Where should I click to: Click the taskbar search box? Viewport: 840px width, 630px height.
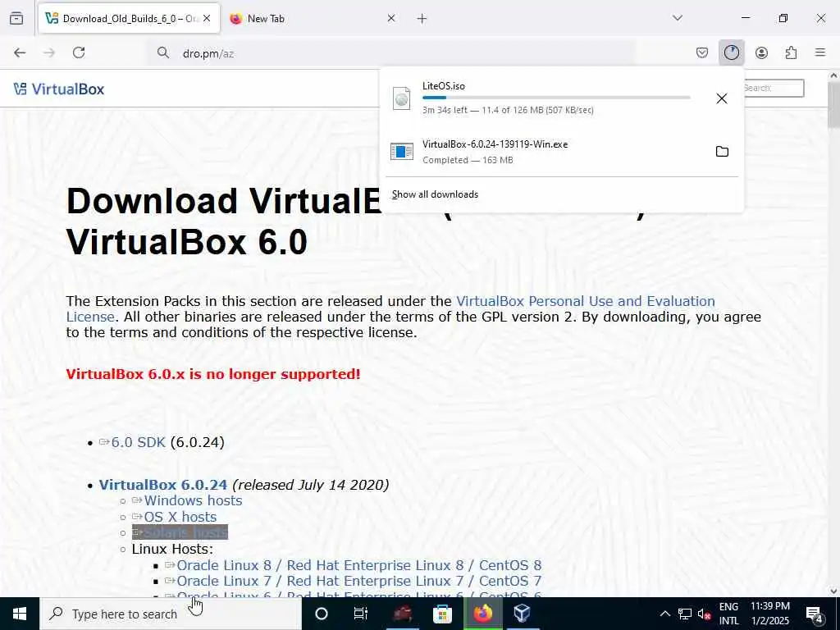[171, 614]
